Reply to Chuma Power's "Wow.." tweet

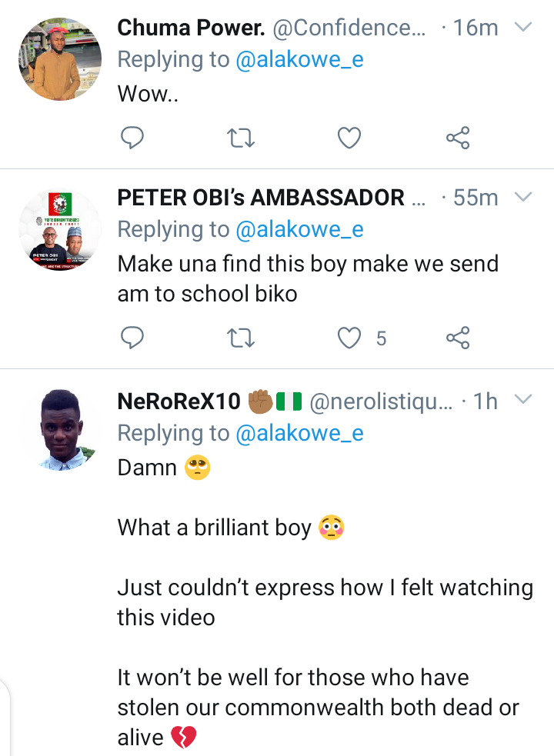tap(133, 138)
